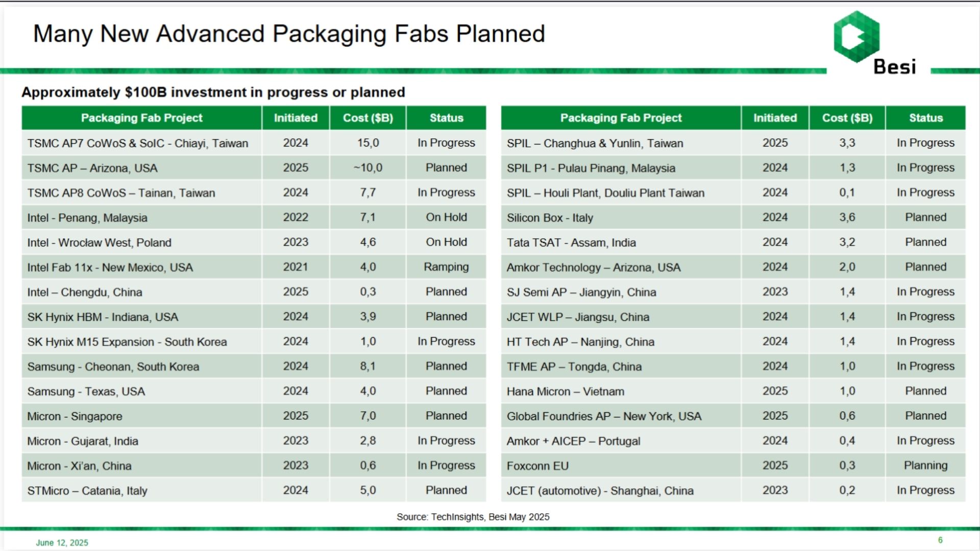This screenshot has height=551, width=980.
Task: Select SK Hynix HBM - Indiana, USA
Action: (103, 317)
